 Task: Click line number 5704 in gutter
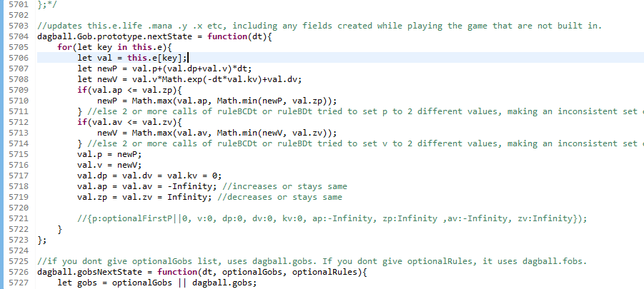coord(18,36)
